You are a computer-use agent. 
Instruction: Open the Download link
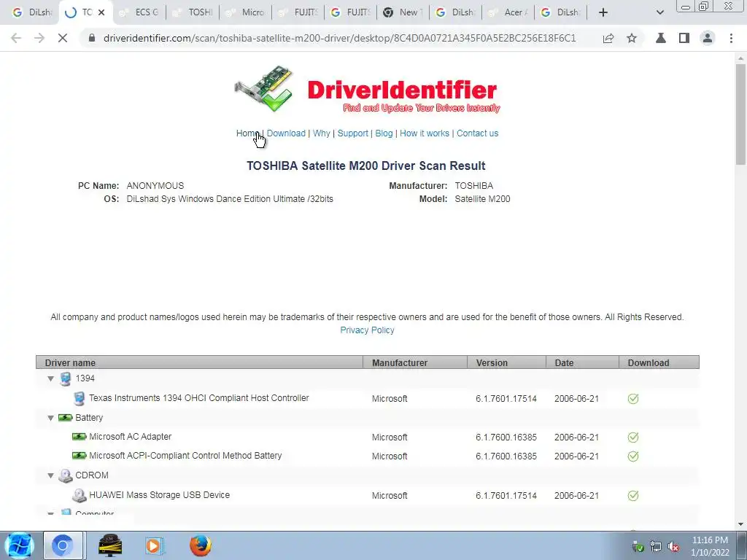(x=286, y=133)
